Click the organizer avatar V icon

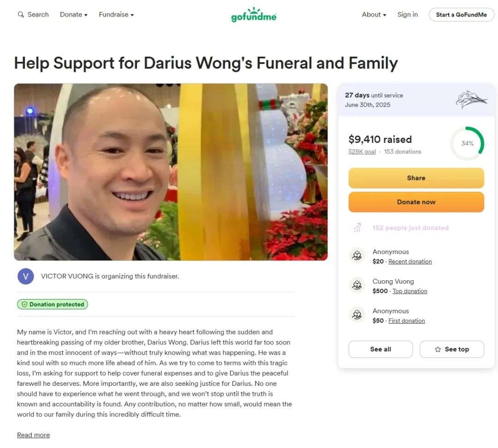coord(26,276)
